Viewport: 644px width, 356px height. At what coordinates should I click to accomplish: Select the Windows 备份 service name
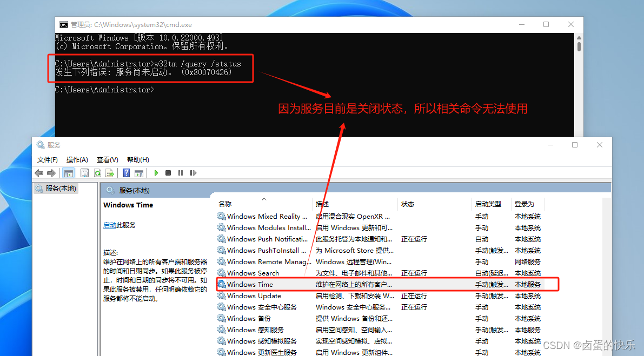249,318
